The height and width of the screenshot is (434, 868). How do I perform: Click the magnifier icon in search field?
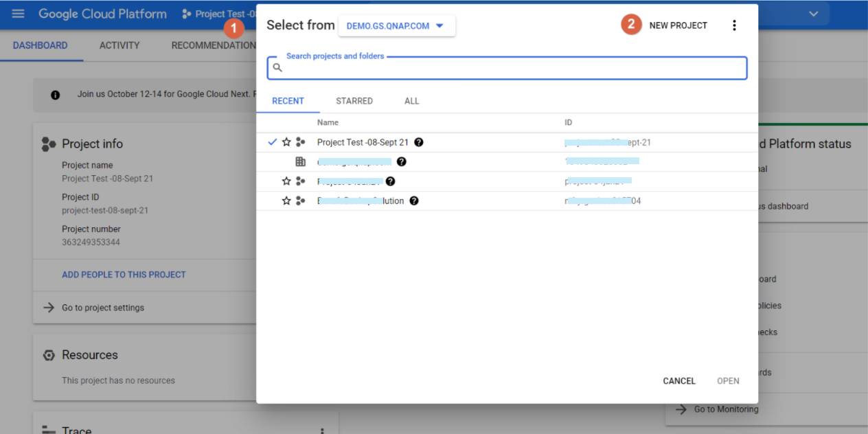[x=277, y=68]
